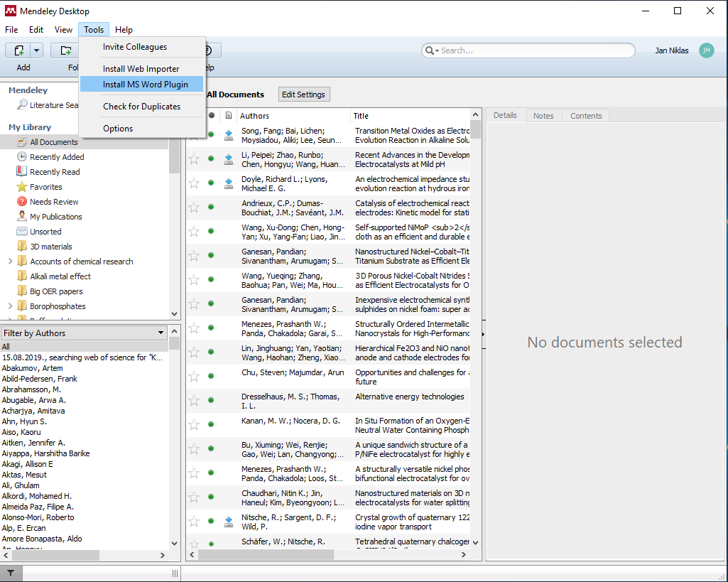Open the Needs Review list

coord(54,202)
